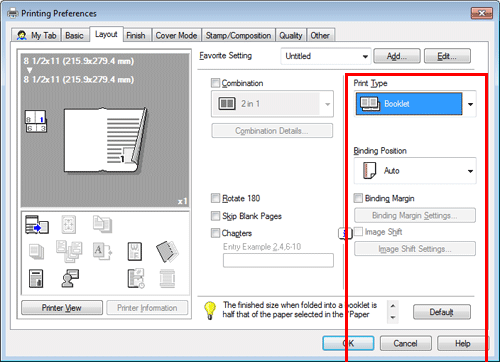This screenshot has width=500, height=362.
Task: Click the grayed overlapping documents icon
Action: point(102,224)
